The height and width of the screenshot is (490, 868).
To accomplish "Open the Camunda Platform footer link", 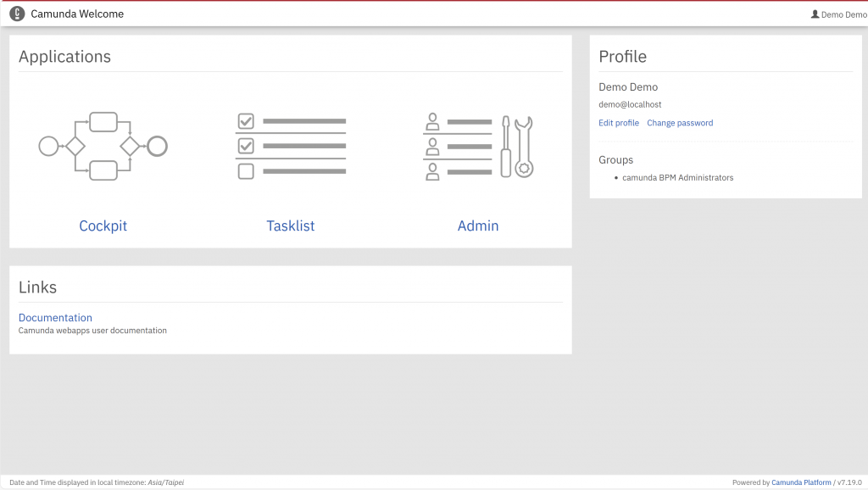I will tap(801, 482).
